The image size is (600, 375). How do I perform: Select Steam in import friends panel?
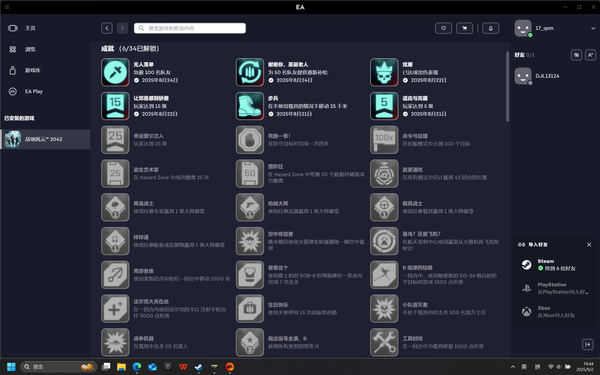[x=556, y=265]
